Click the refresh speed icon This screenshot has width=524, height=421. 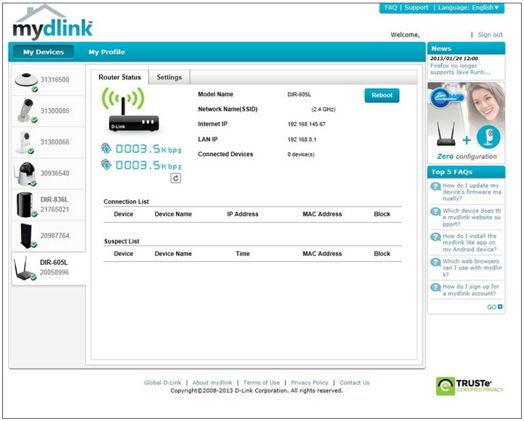click(176, 178)
